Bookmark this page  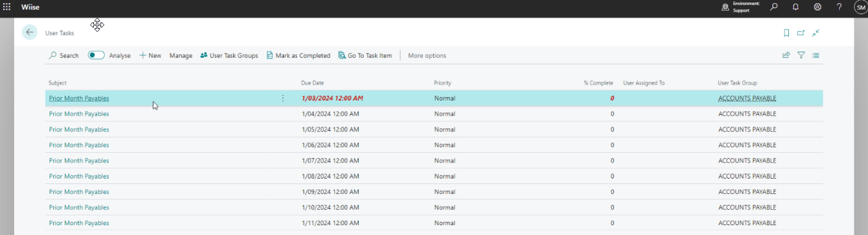(x=786, y=33)
